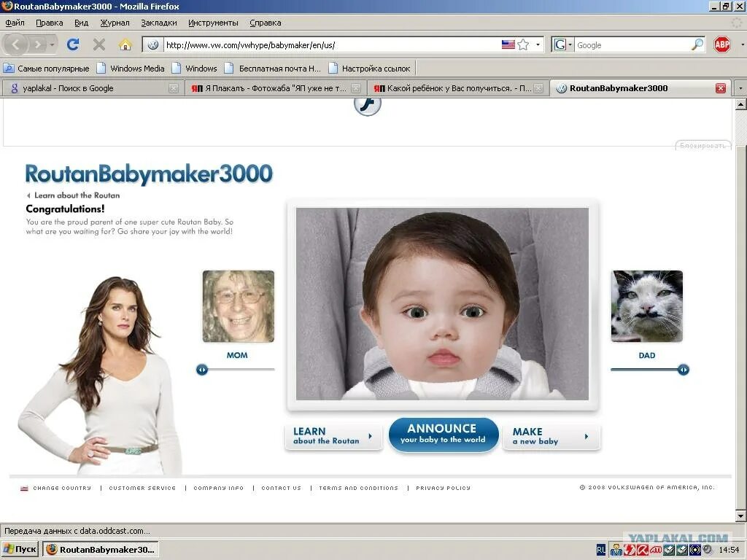Open the back/forward history dropdown arrow
Screen dimensions: 747x560
(52, 45)
